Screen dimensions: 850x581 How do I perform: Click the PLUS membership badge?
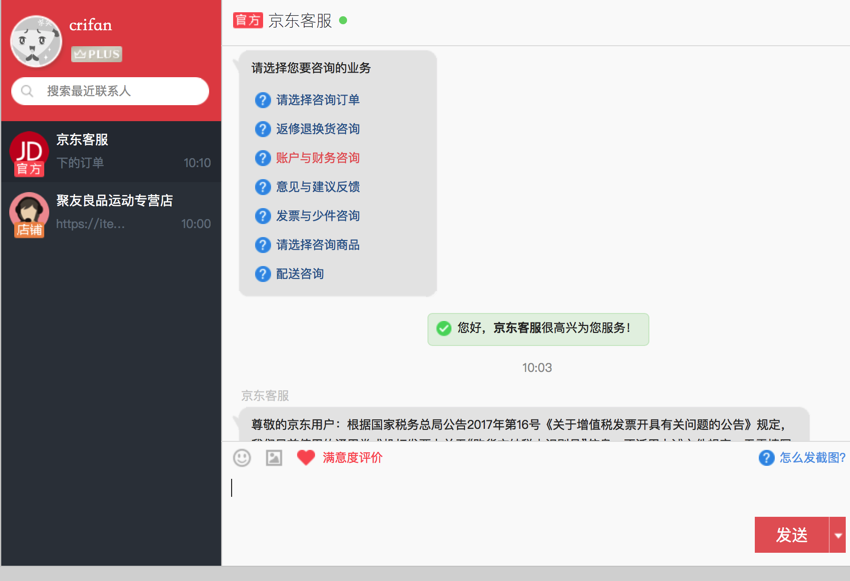96,54
